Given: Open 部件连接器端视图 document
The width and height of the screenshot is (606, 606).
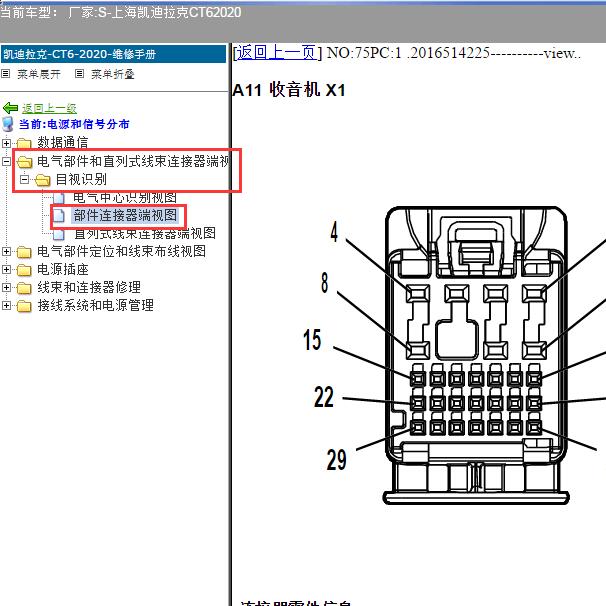Looking at the screenshot, I should (x=125, y=215).
